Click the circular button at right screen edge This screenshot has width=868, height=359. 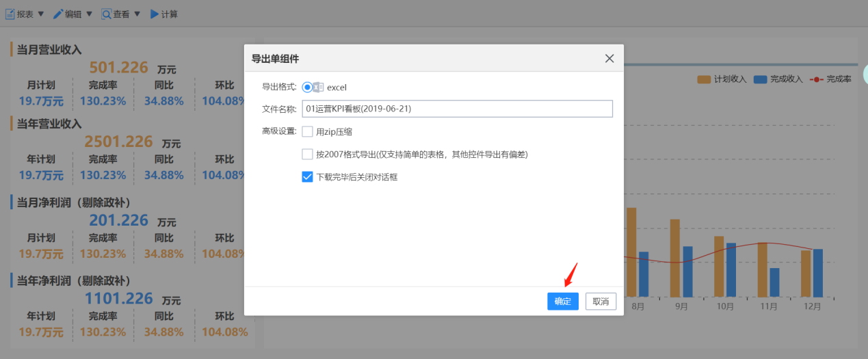tap(865, 73)
